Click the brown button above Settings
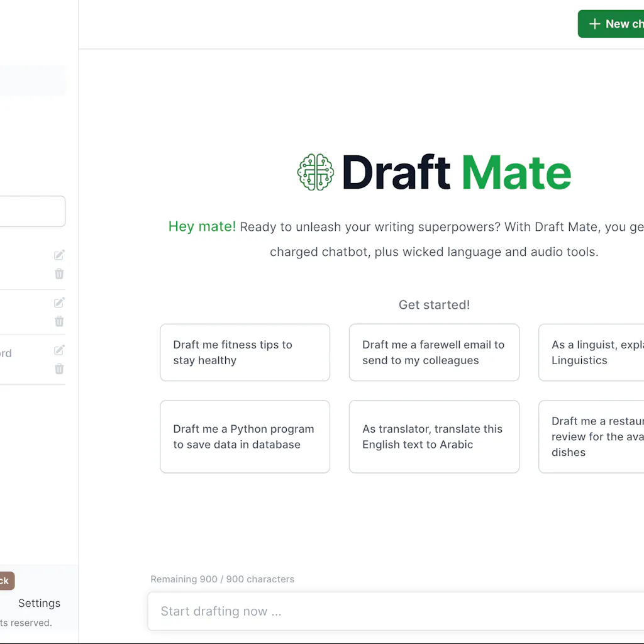 click(x=6, y=580)
